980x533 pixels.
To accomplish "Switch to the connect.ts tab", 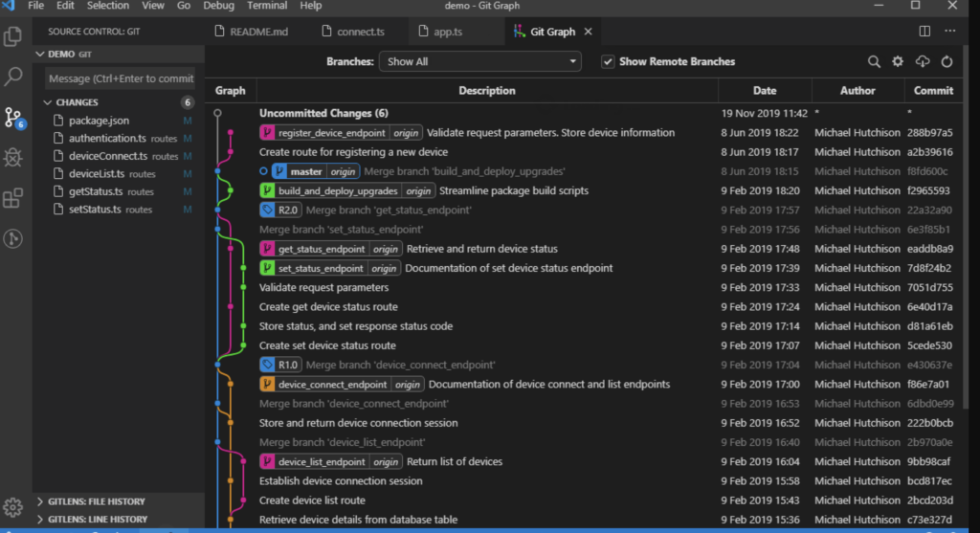I will [x=354, y=32].
